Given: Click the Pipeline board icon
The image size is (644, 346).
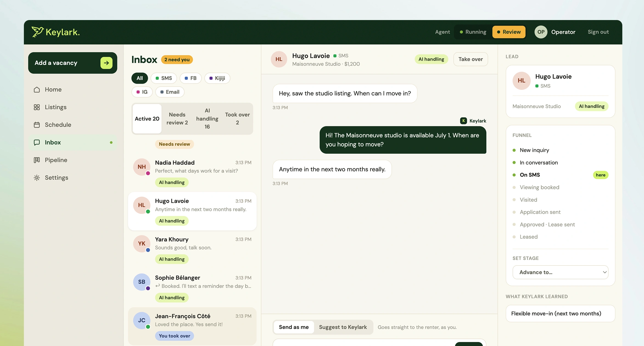Looking at the screenshot, I should click(37, 160).
